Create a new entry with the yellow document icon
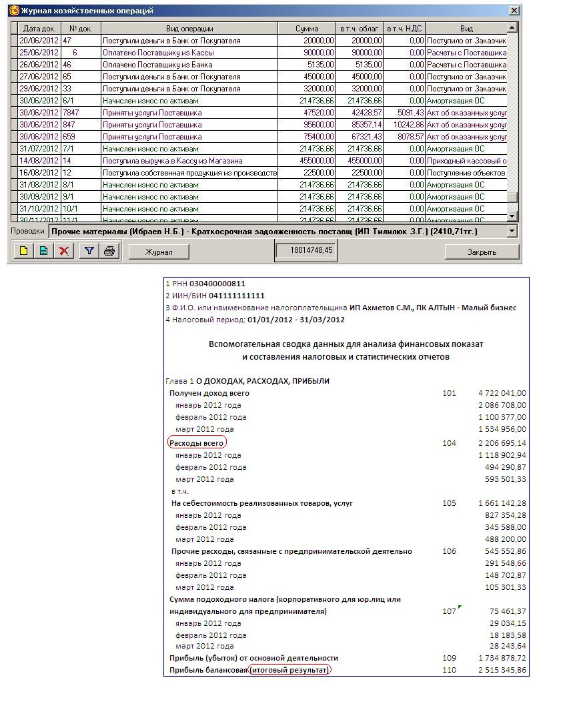Image resolution: width=573 pixels, height=728 pixels. [23, 251]
